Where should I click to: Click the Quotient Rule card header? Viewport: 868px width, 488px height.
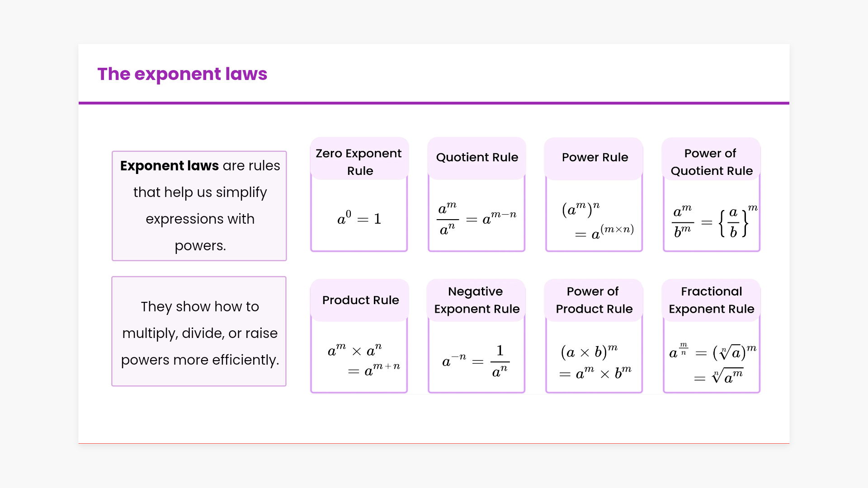coord(477,157)
